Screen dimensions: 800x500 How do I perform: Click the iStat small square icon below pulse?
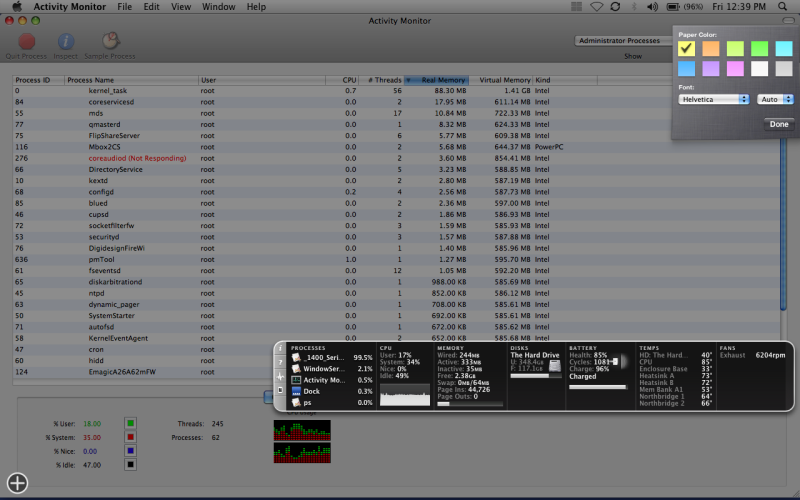pos(280,390)
